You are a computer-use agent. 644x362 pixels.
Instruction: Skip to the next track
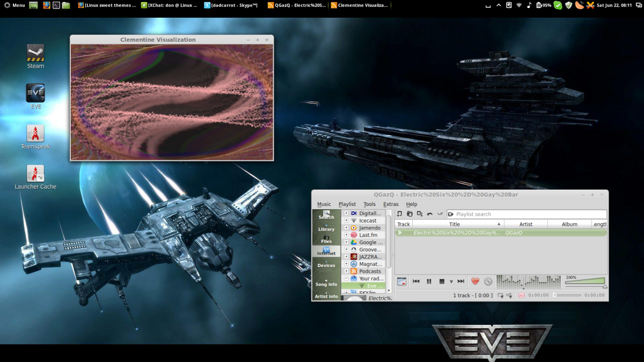pyautogui.click(x=460, y=281)
